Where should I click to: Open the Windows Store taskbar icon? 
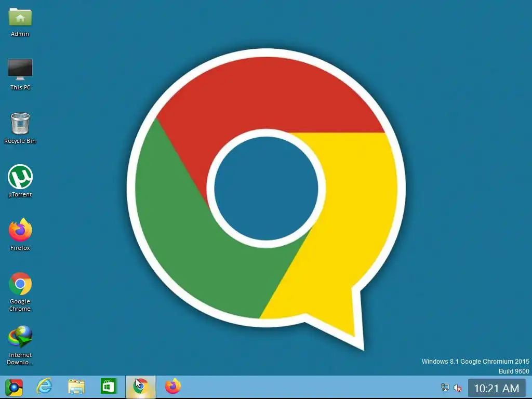tap(108, 387)
